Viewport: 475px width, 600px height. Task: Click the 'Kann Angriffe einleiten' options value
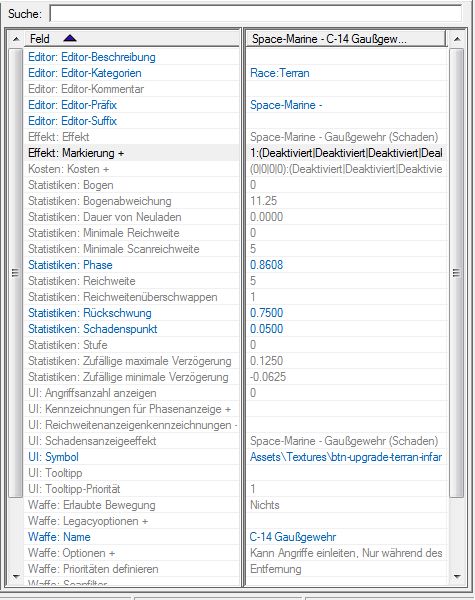[x=346, y=553]
